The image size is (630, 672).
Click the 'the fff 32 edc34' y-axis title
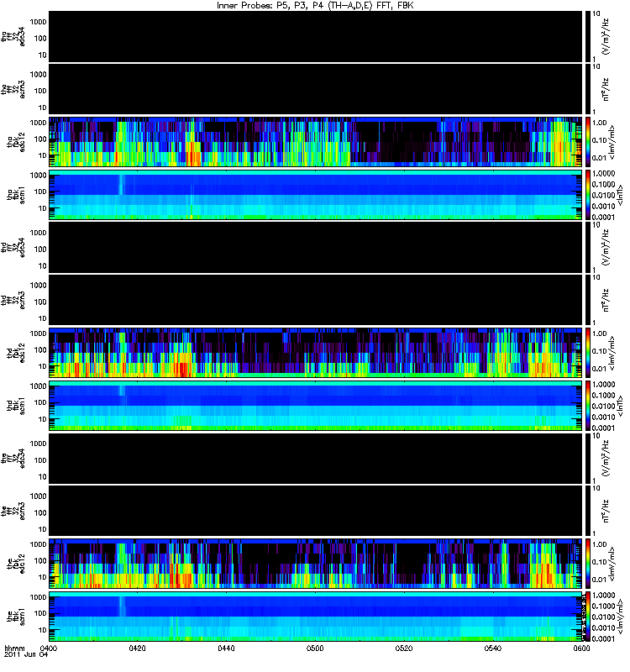[x=13, y=459]
